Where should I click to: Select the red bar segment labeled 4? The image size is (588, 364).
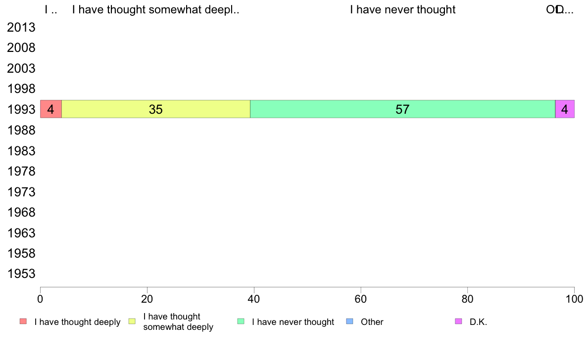pos(51,109)
